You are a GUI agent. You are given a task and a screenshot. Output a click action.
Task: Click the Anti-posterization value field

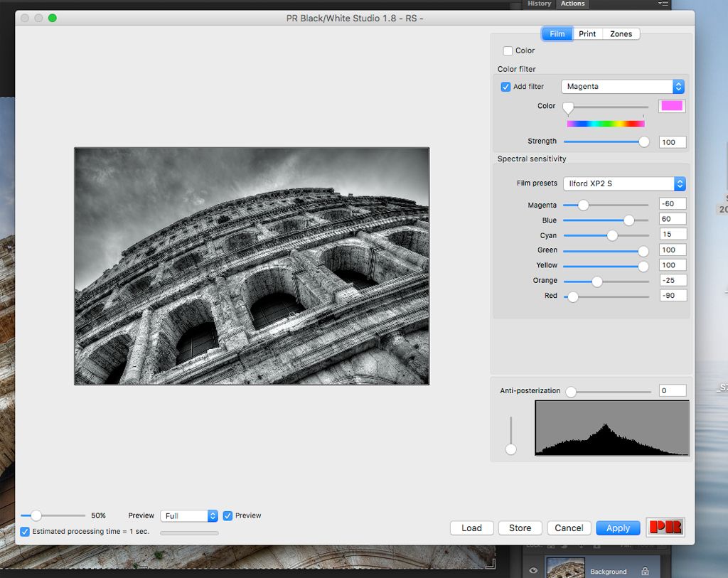click(672, 390)
